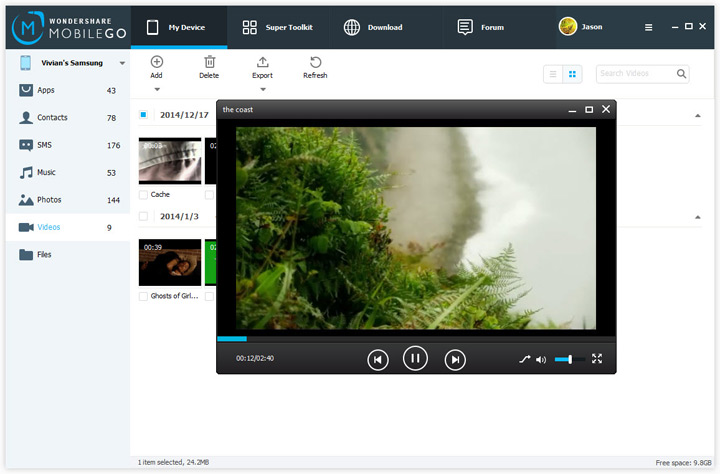Maximize the coast video player
The height and width of the screenshot is (474, 720).
[x=589, y=109]
